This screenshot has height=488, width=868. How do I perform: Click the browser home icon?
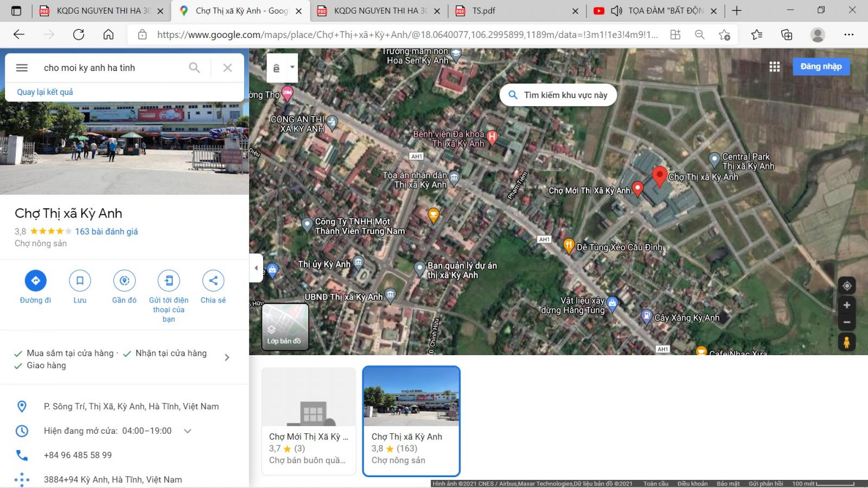[x=108, y=35]
